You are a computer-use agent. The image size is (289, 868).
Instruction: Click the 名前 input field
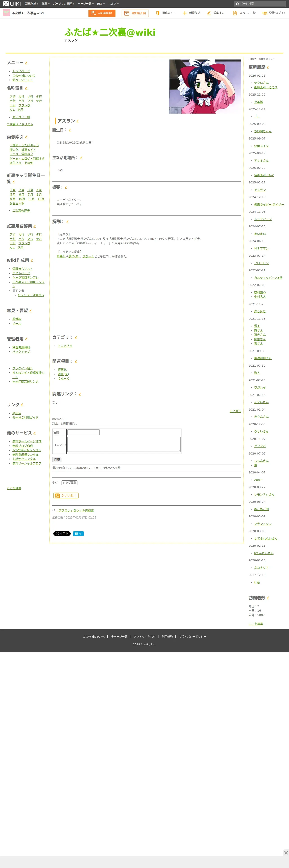click(x=84, y=432)
